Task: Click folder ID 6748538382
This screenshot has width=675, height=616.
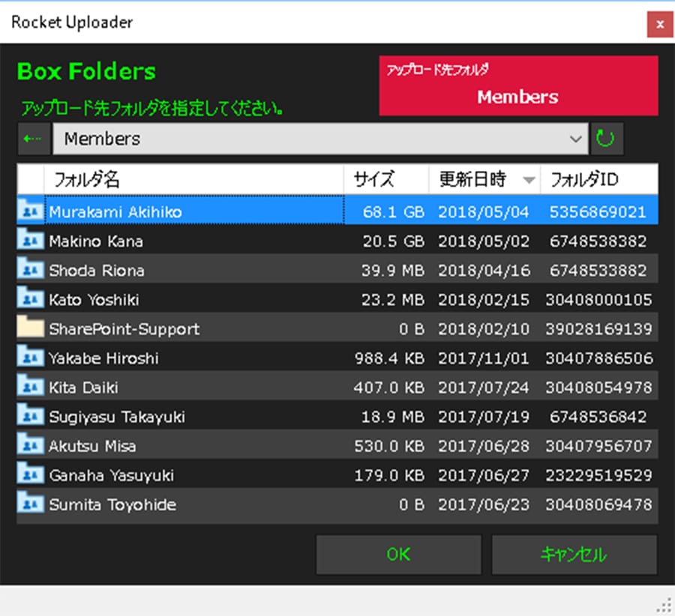Action: pyautogui.click(x=598, y=241)
